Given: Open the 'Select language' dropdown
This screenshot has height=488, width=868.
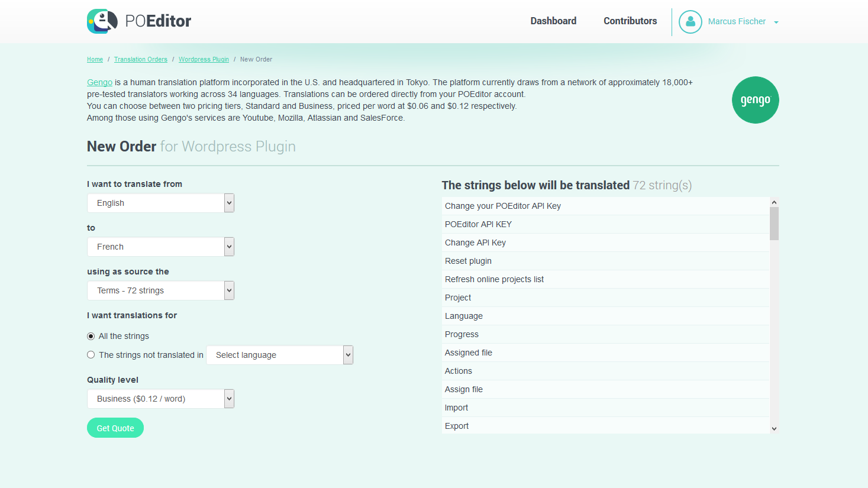Looking at the screenshot, I should 279,355.
